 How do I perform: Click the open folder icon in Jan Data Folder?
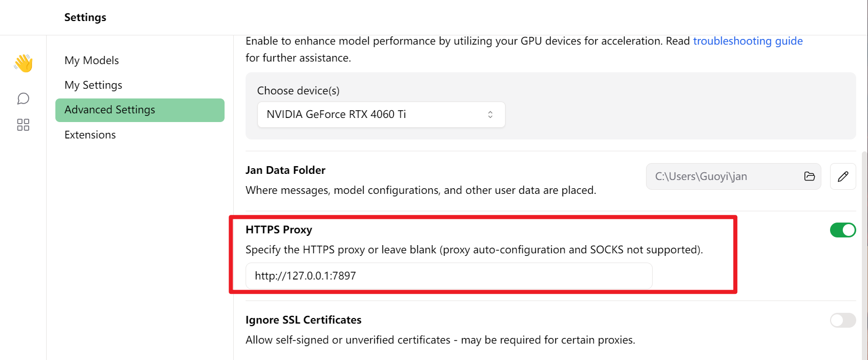(810, 176)
